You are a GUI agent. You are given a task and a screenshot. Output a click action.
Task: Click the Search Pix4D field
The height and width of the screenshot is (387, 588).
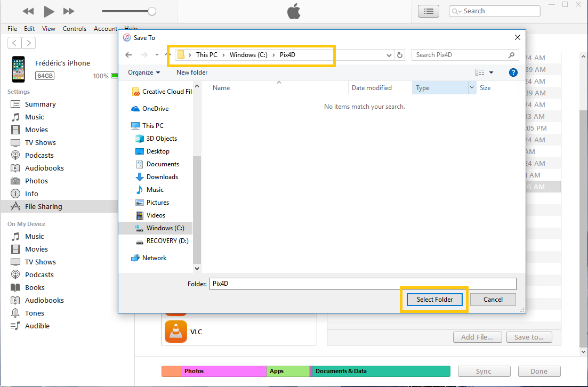[x=465, y=55]
